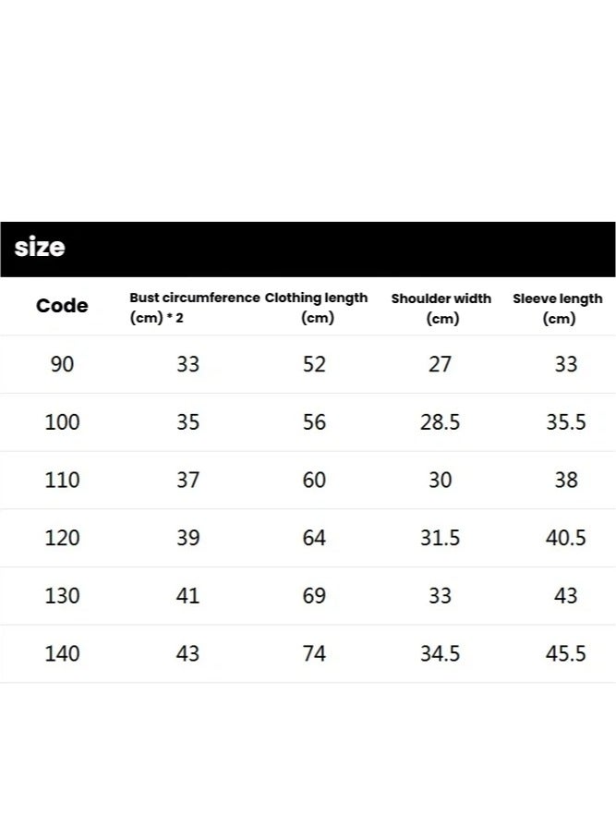Select the size code 140 cell
The width and height of the screenshot is (616, 840).
click(x=62, y=654)
